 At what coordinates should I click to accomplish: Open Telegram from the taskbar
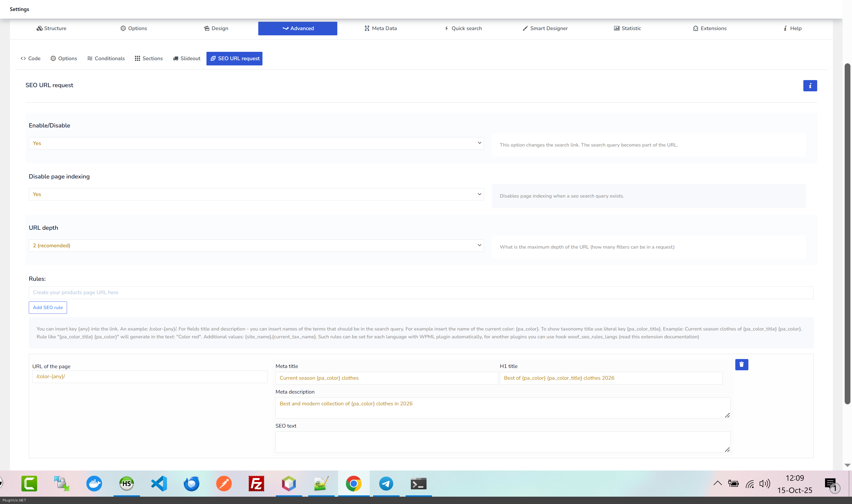click(386, 483)
